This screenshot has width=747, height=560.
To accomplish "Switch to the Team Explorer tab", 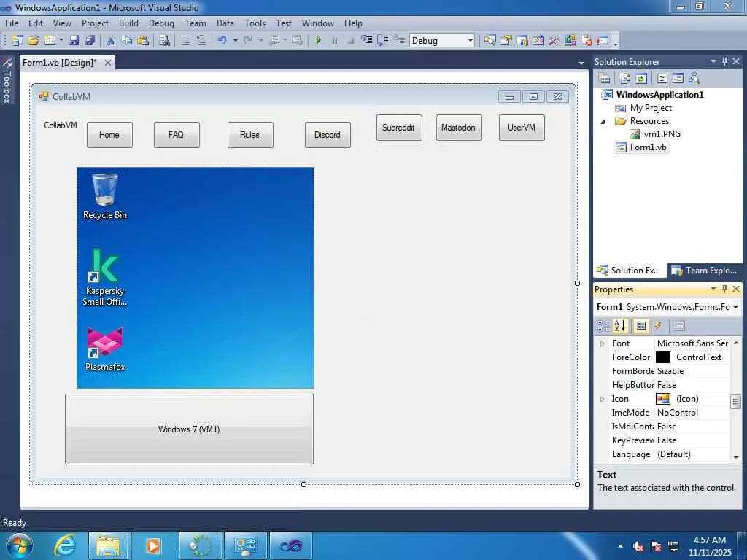I will coord(704,271).
